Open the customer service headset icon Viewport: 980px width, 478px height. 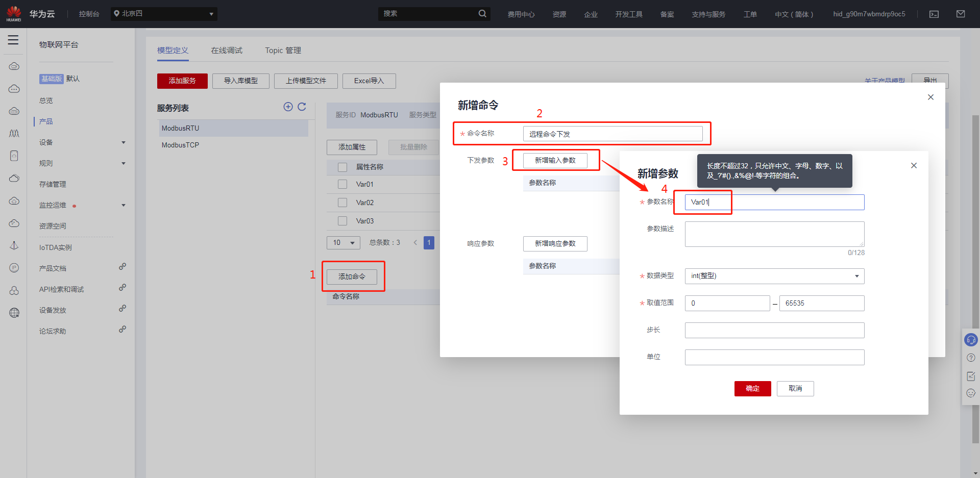click(970, 340)
